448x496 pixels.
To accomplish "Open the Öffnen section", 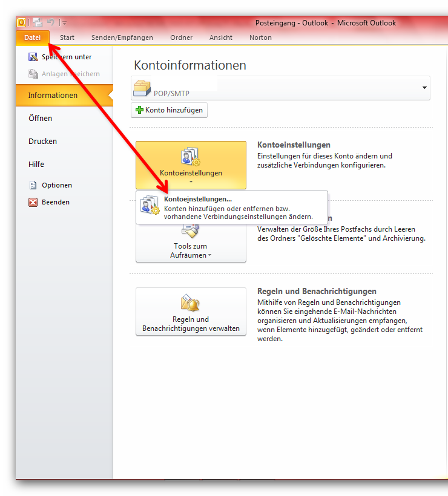I will coord(40,119).
